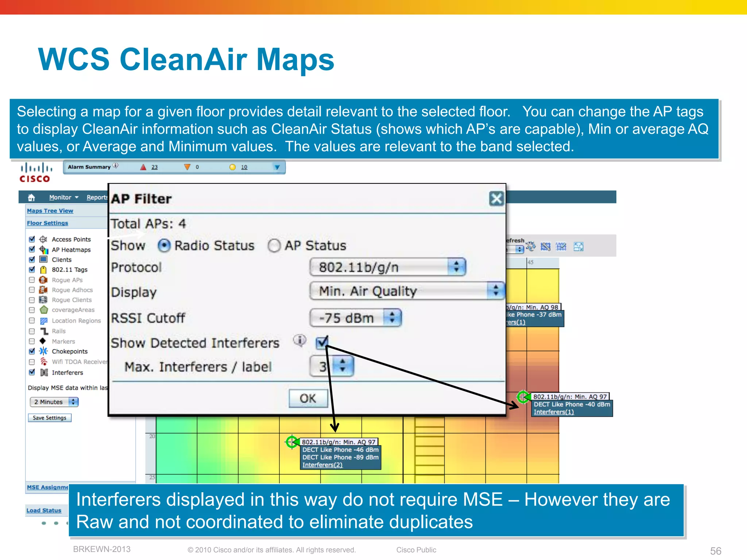The image size is (747, 560).
Task: Click the info icon beside Show Detected Interferers
Action: (x=299, y=341)
